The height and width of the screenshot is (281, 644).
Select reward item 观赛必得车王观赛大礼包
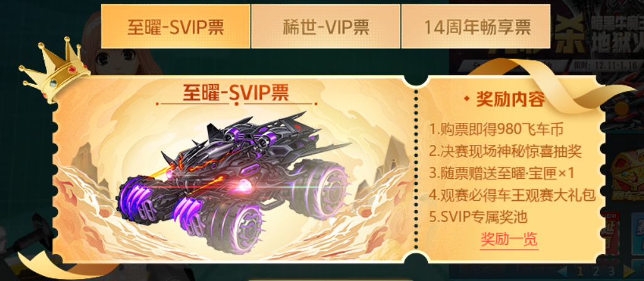(x=512, y=195)
